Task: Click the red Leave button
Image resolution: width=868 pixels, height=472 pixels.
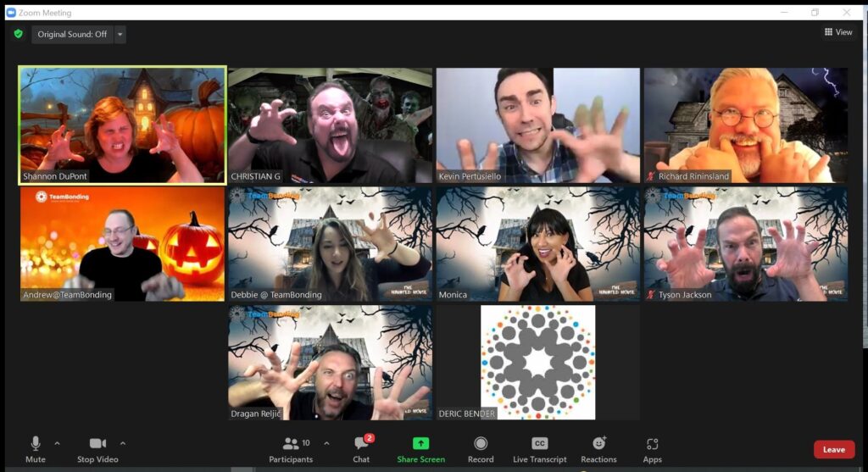Action: pos(833,450)
